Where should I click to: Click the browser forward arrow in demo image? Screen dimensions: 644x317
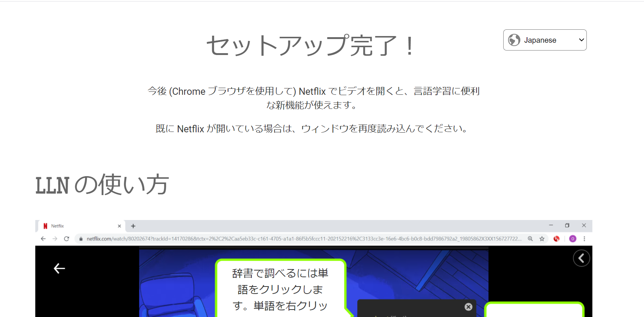tap(55, 239)
